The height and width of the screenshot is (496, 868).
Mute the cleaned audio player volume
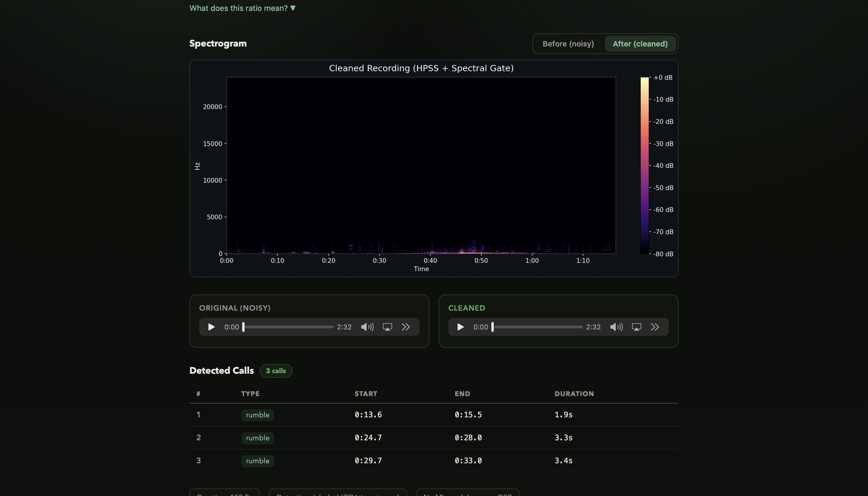click(x=616, y=327)
